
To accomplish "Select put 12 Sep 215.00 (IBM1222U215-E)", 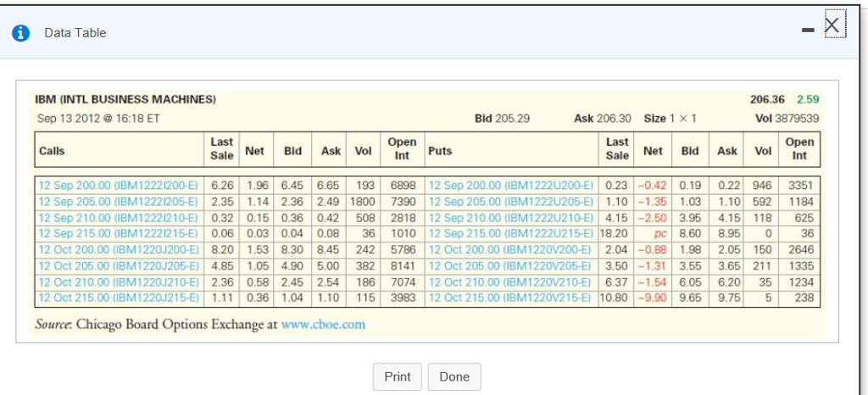I will click(x=511, y=233).
